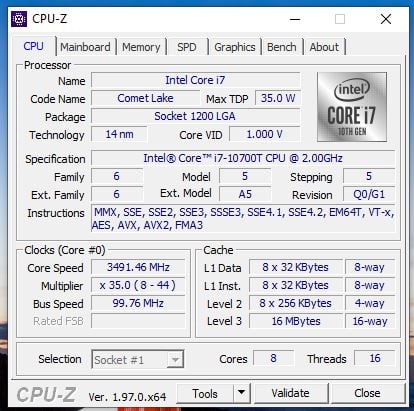Close the window with the X icon
The width and height of the screenshot is (414, 411).
(386, 19)
